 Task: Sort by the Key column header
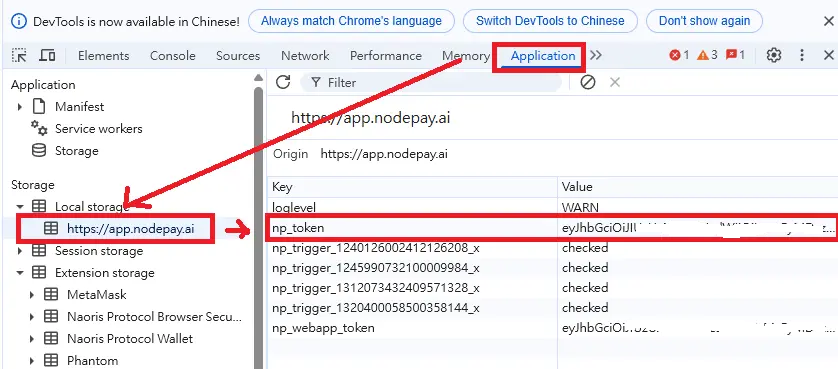pyautogui.click(x=413, y=187)
